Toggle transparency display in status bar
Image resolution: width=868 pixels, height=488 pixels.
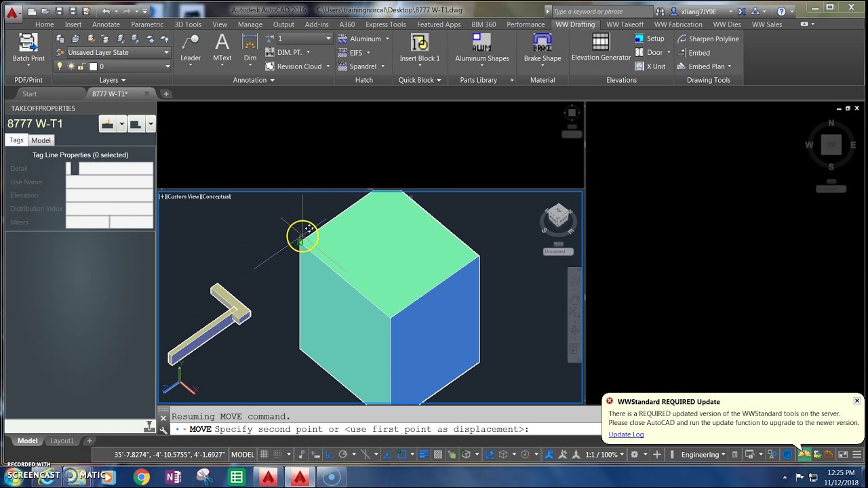[438, 454]
